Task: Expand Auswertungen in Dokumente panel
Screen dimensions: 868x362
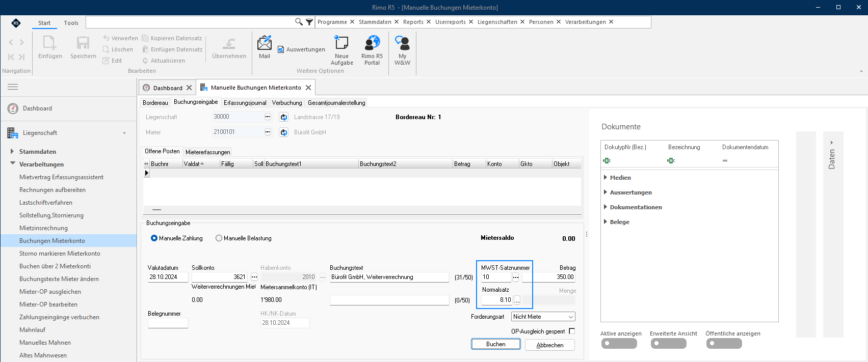Action: (x=606, y=192)
